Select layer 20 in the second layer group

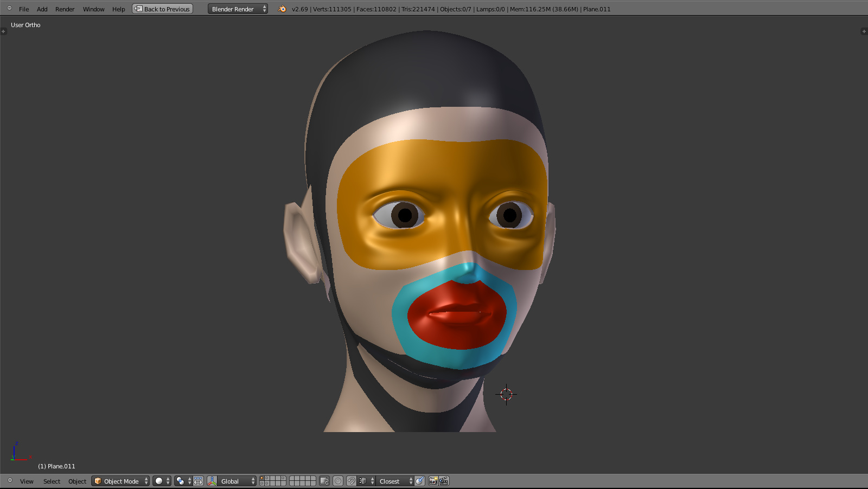(x=313, y=484)
